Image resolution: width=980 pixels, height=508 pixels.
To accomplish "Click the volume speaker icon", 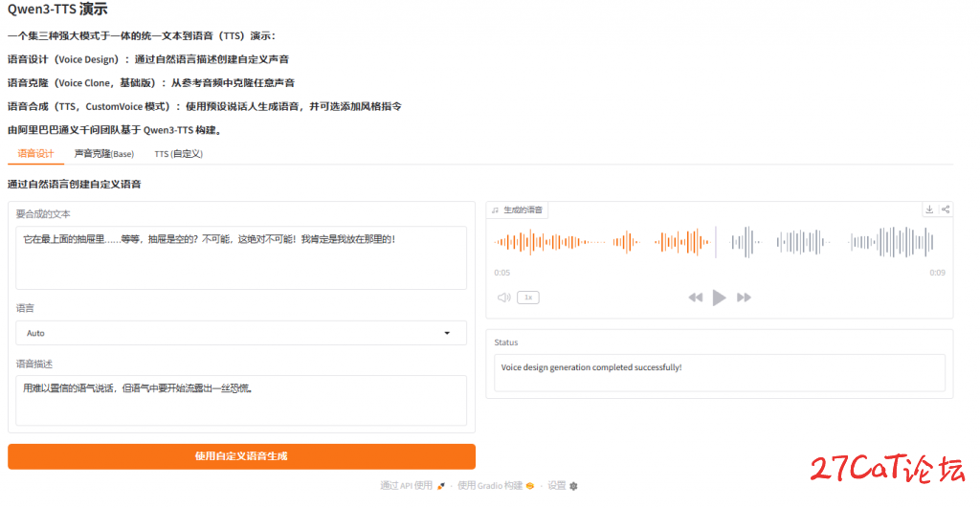I will point(503,298).
